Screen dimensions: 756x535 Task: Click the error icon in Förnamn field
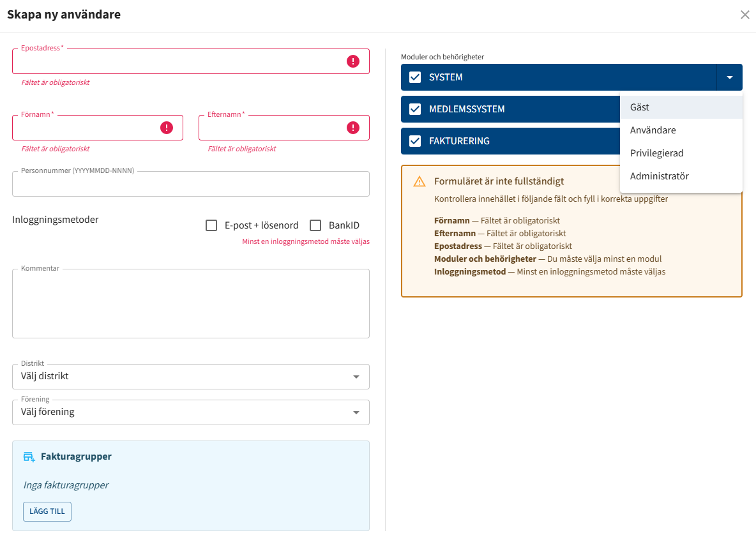click(x=167, y=128)
